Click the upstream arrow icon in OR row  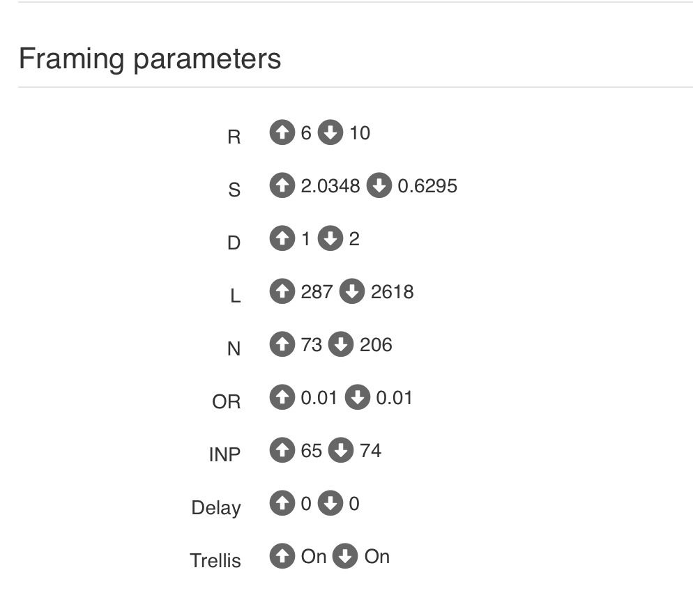point(282,396)
